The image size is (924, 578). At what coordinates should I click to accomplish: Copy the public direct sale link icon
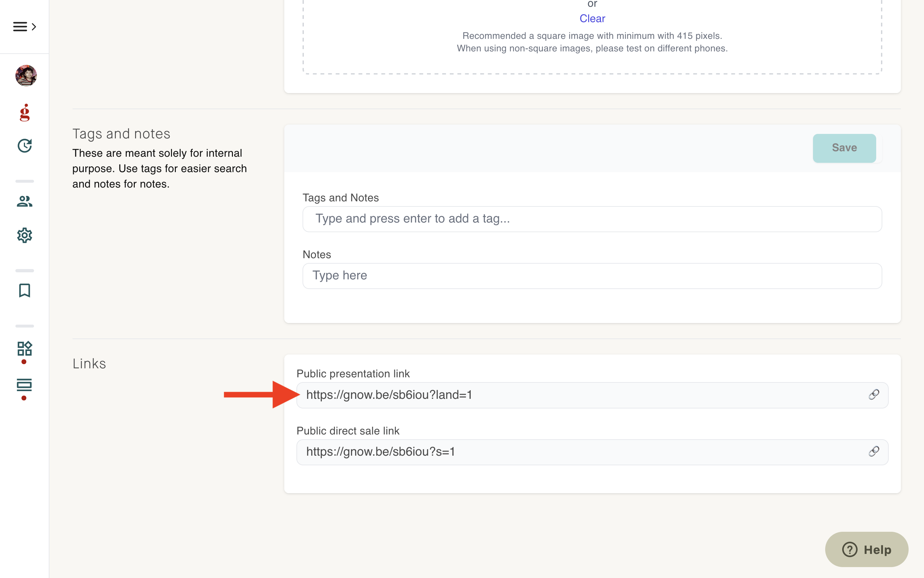pyautogui.click(x=874, y=451)
